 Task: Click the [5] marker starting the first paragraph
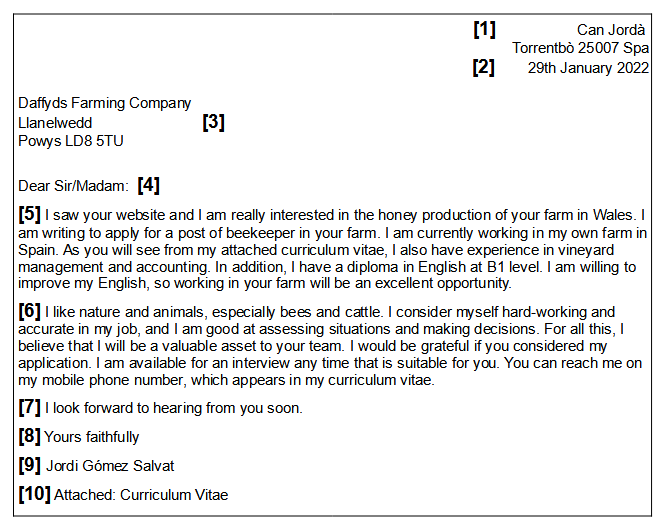point(30,213)
